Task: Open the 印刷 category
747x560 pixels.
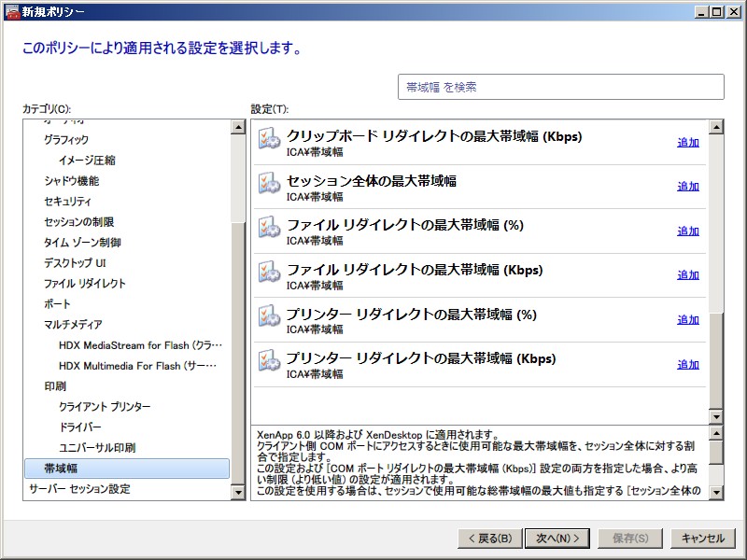Action: [55, 386]
